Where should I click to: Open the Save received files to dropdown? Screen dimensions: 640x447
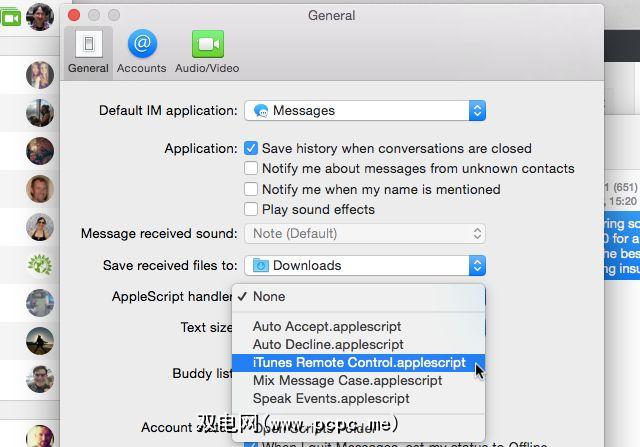[365, 265]
